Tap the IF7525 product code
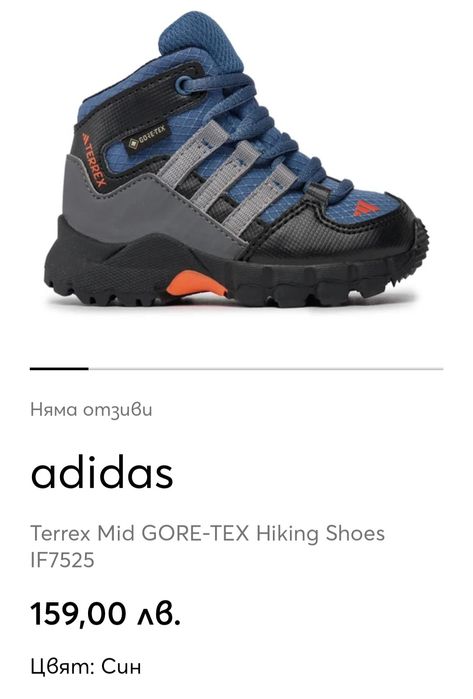 pos(62,560)
